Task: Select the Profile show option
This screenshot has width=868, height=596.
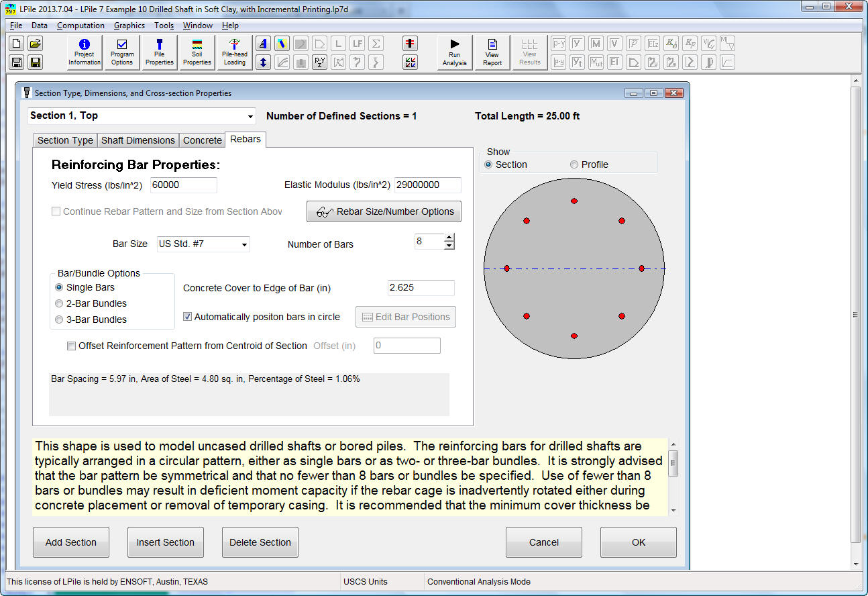Action: click(574, 164)
